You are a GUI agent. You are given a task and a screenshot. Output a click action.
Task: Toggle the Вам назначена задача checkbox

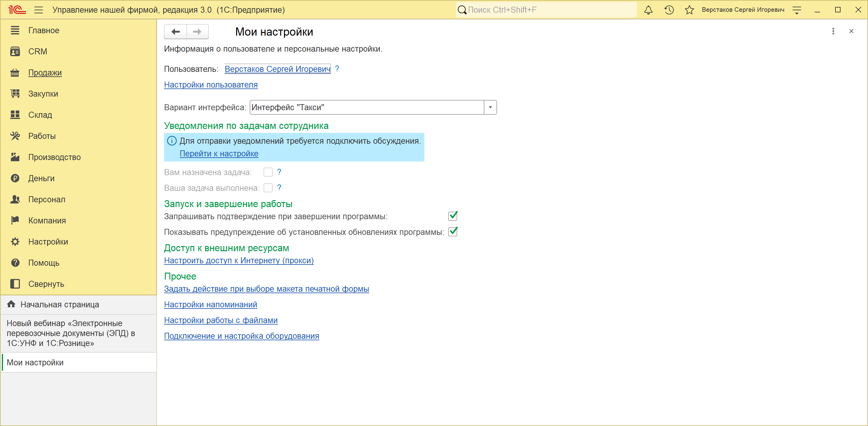pyautogui.click(x=268, y=172)
